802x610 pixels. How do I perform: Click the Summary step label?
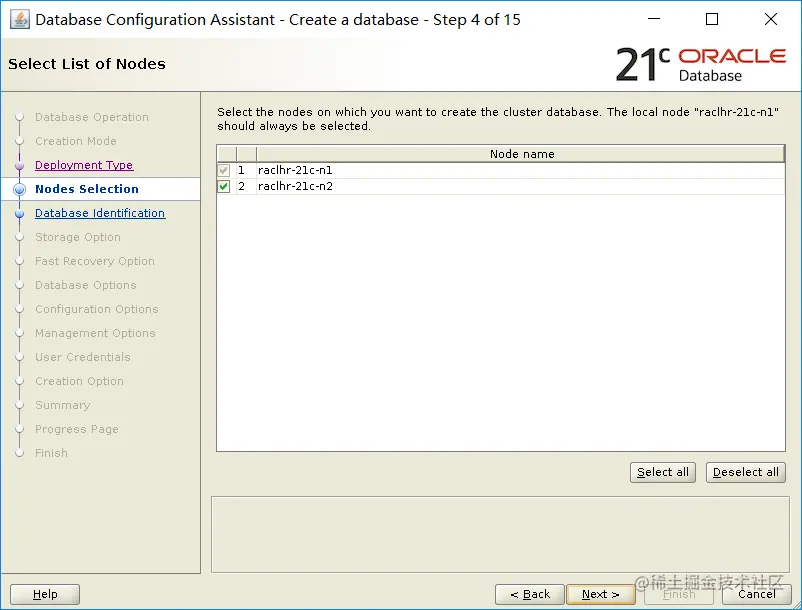pos(62,405)
